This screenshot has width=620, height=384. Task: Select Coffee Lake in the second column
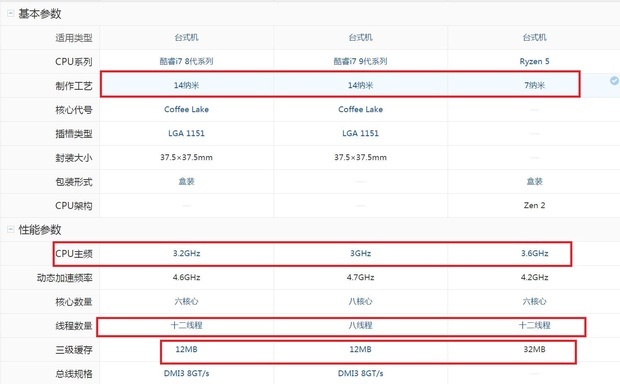[360, 109]
